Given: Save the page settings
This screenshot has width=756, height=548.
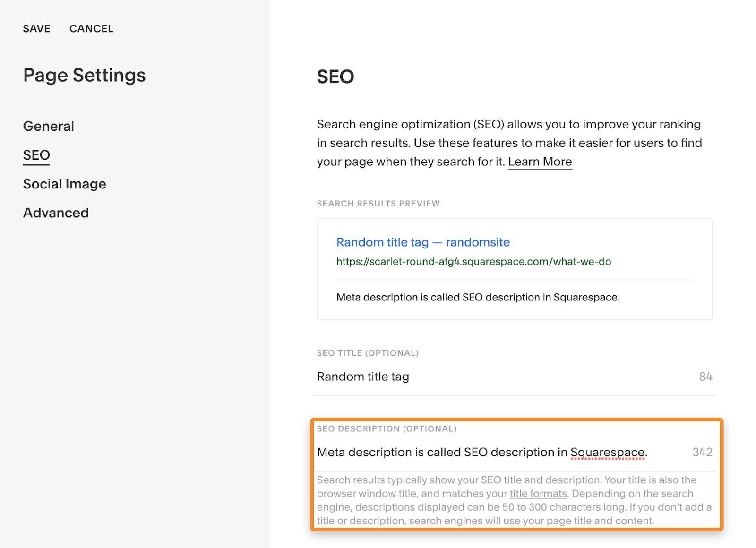Looking at the screenshot, I should 36,28.
